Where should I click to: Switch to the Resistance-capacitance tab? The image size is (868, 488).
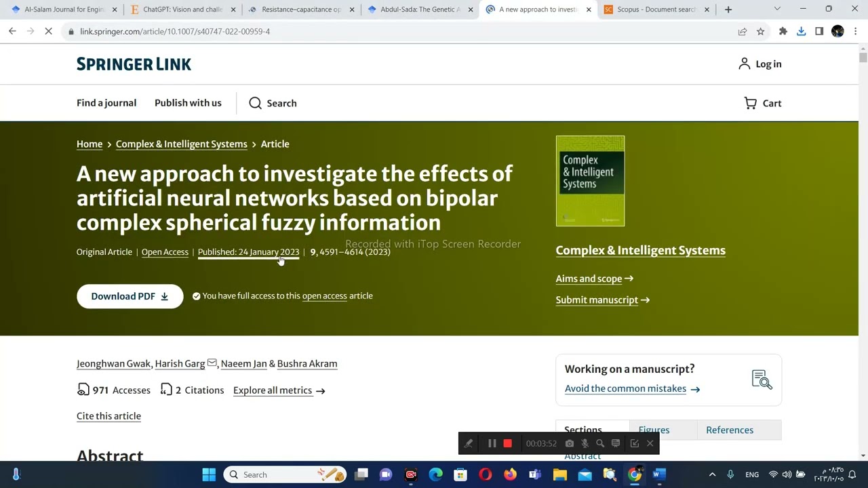(301, 9)
